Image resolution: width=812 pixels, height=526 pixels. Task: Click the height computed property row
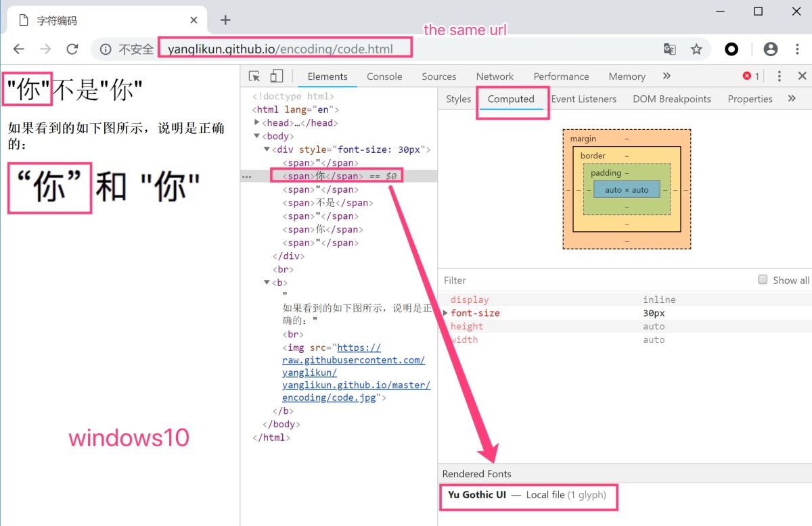625,327
